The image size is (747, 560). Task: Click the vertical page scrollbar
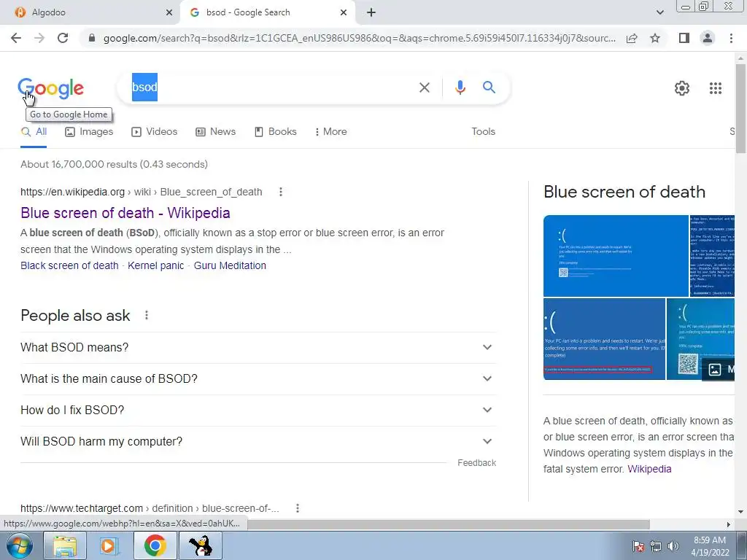point(741,109)
